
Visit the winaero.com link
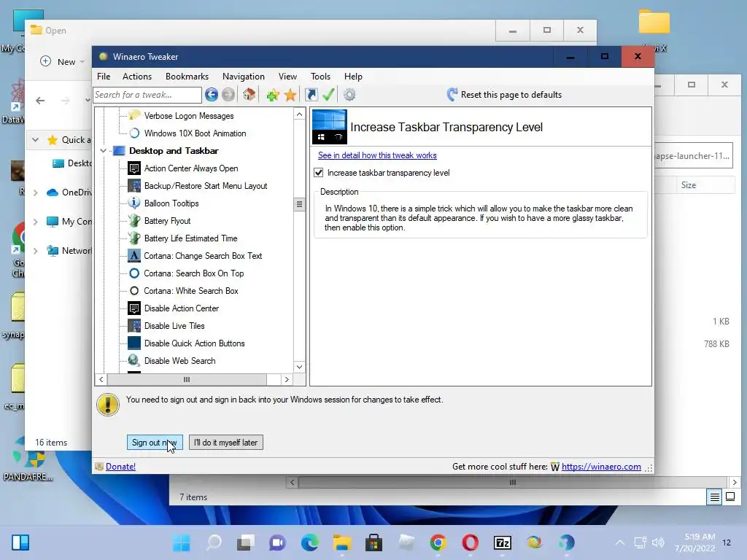(601, 467)
